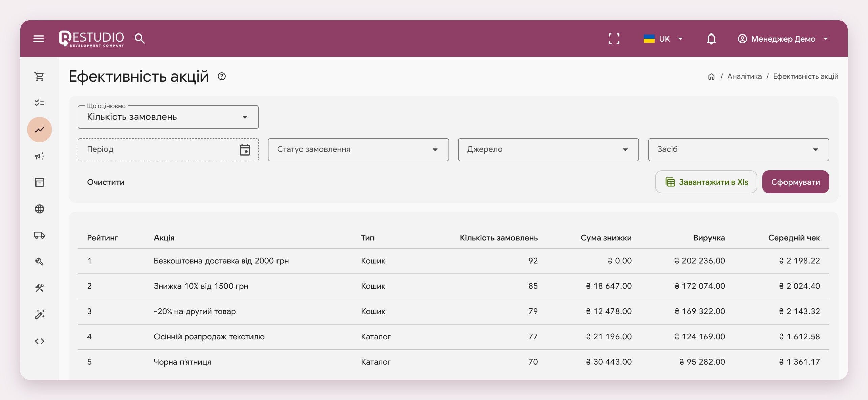Open the archive box sidebar section

pyautogui.click(x=39, y=182)
